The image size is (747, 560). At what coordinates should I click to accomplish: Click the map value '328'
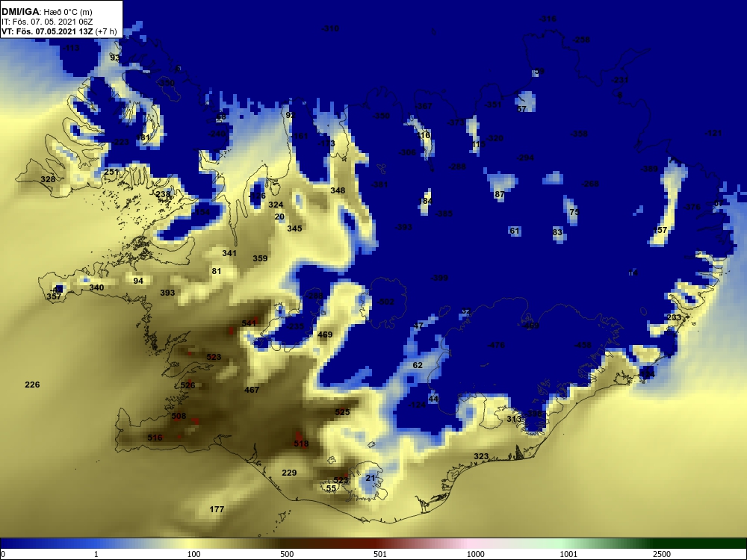click(x=48, y=179)
